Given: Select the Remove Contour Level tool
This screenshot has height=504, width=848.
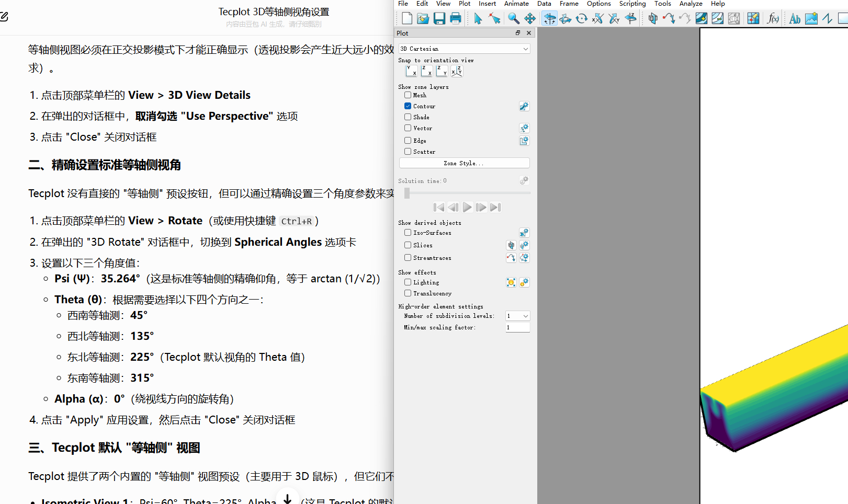Looking at the screenshot, I should point(718,19).
